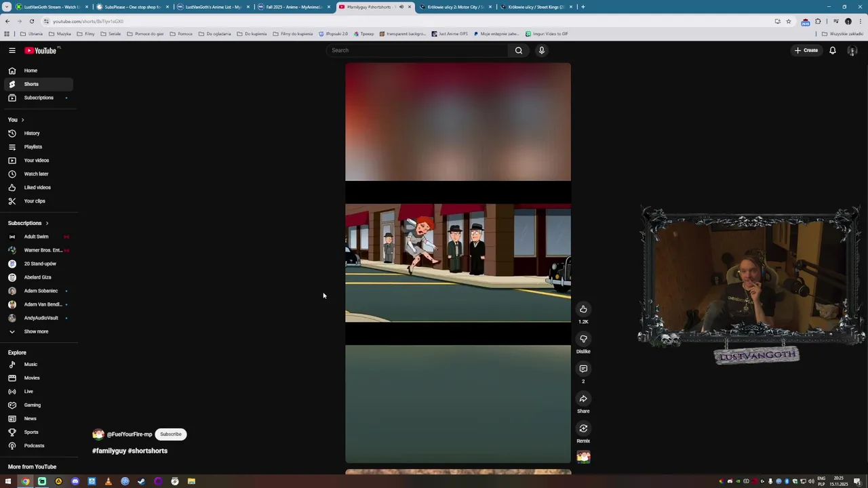Screen dimensions: 868x488
Task: Open the Windows Start menu
Action: tap(8, 481)
